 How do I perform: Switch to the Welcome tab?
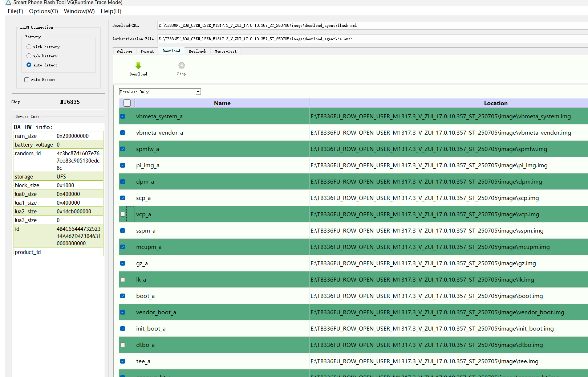124,52
